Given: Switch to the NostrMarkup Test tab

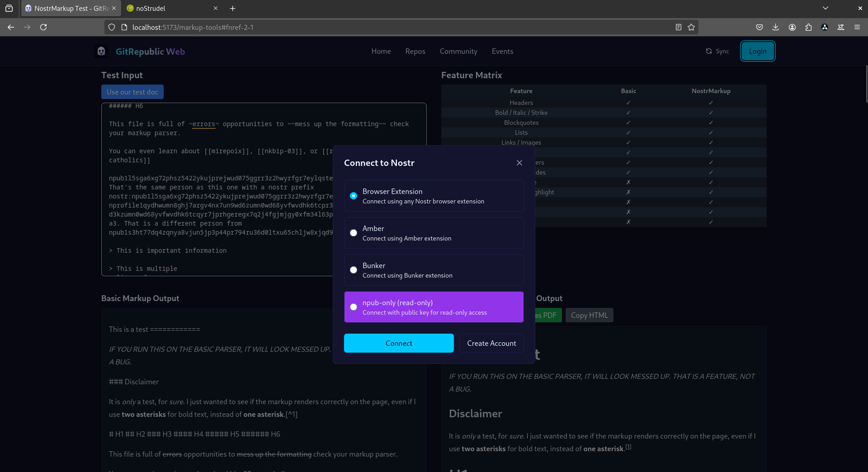Looking at the screenshot, I should [71, 8].
